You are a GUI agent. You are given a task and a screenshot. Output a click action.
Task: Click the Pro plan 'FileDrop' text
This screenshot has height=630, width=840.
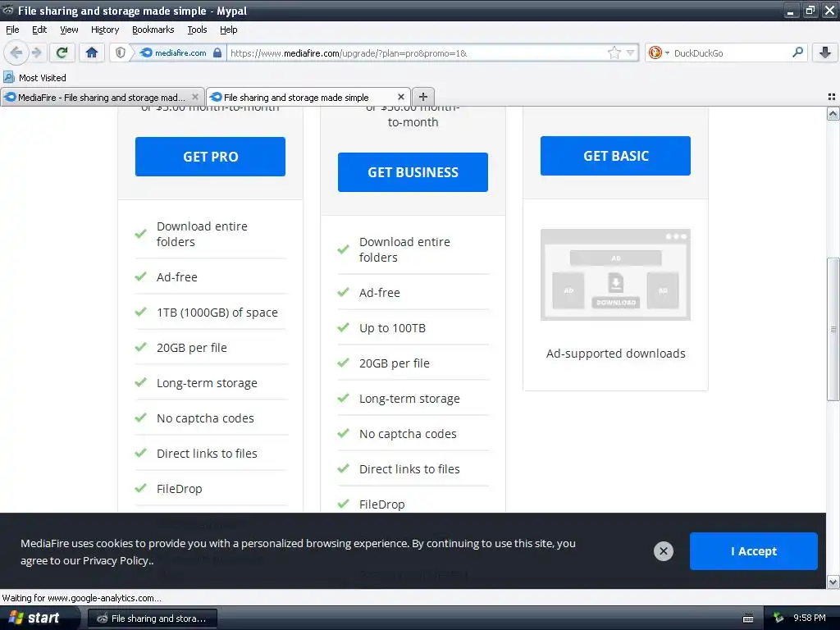pos(179,489)
